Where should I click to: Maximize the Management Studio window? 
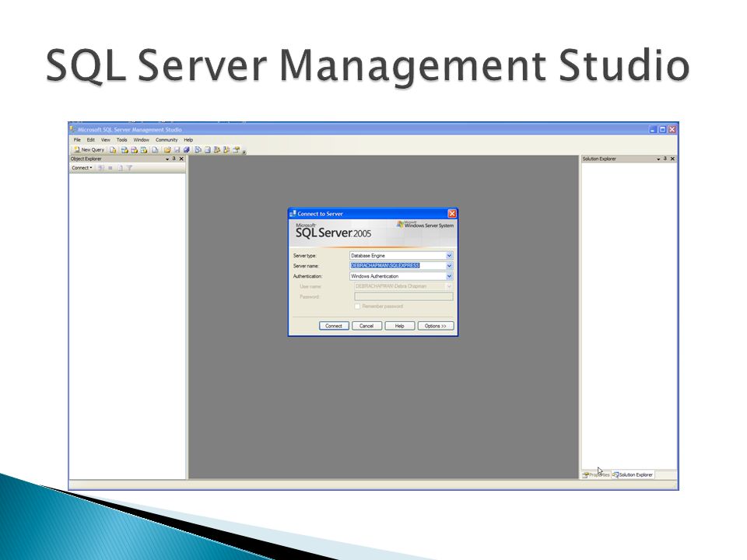click(662, 129)
